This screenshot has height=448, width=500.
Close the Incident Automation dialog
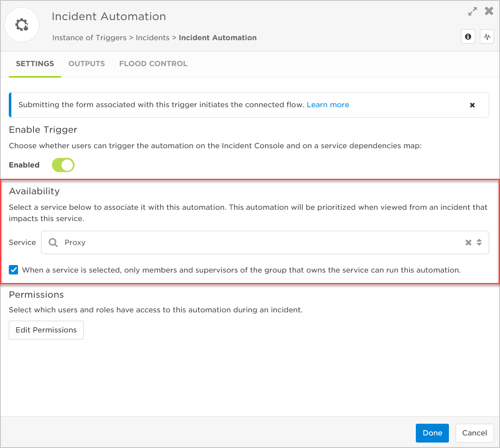tap(489, 11)
